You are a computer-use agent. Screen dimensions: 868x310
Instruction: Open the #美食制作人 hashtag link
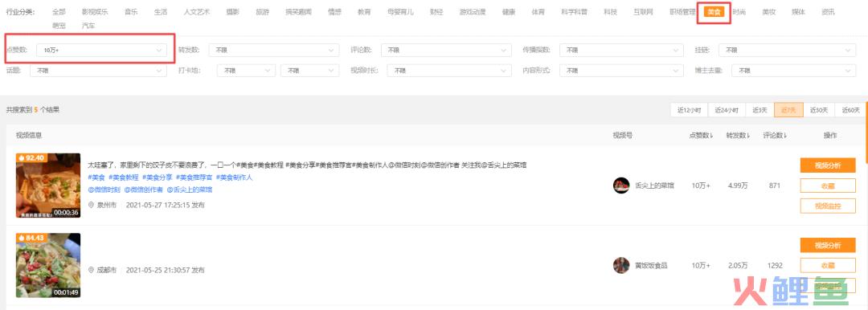point(234,177)
